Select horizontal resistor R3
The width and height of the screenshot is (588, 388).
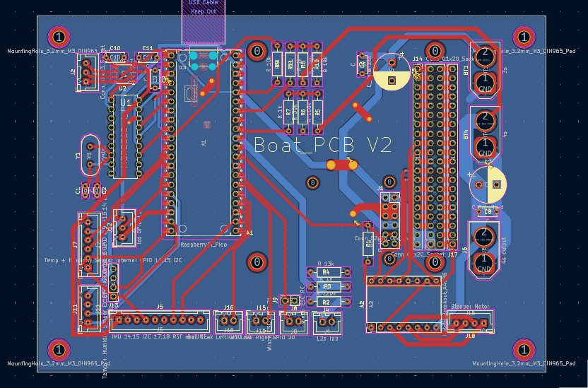[329, 287]
